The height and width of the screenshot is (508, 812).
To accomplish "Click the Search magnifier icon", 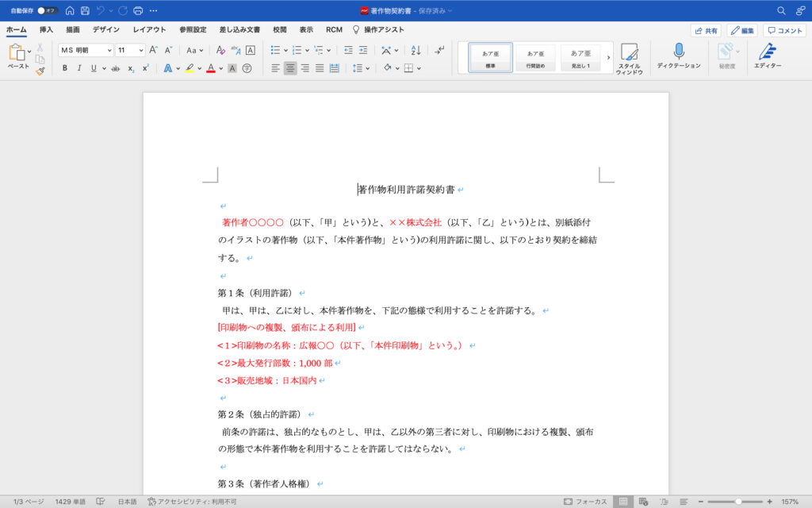I will tap(781, 10).
